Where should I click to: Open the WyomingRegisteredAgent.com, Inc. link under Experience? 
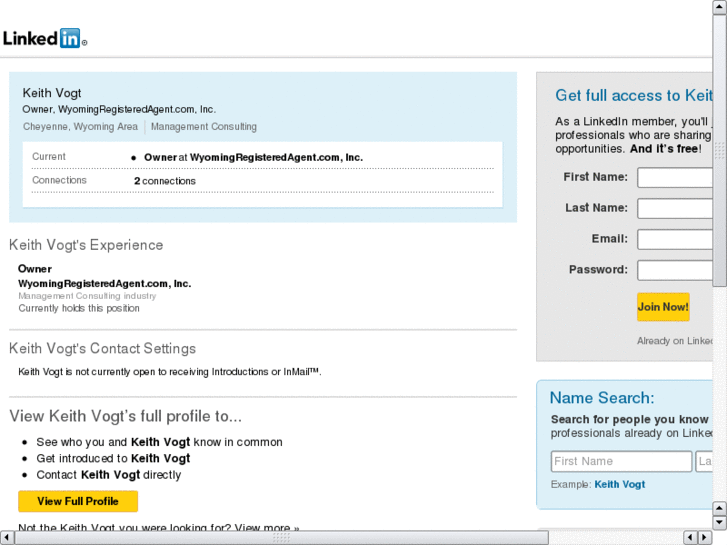pos(104,284)
